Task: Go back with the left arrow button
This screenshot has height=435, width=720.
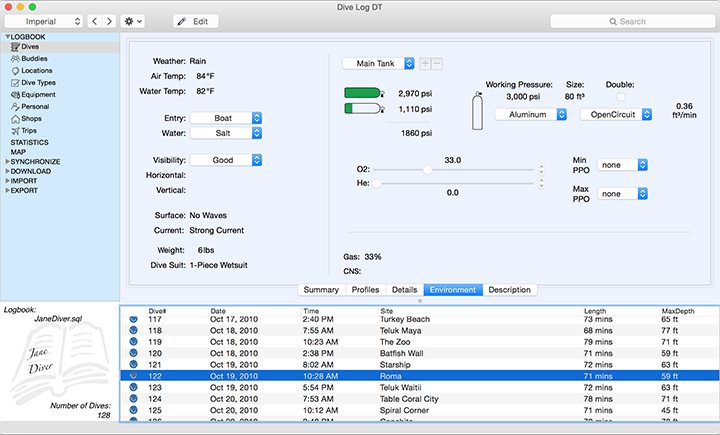Action: click(x=95, y=21)
